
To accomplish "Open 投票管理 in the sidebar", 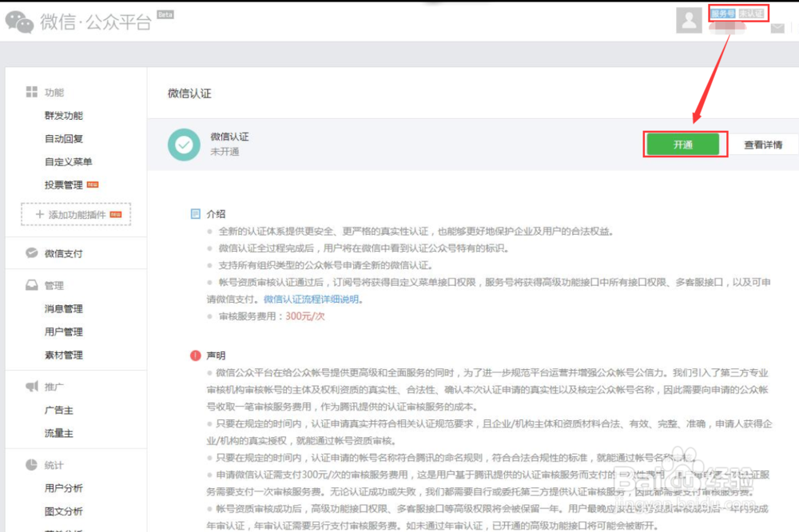I will 64,185.
